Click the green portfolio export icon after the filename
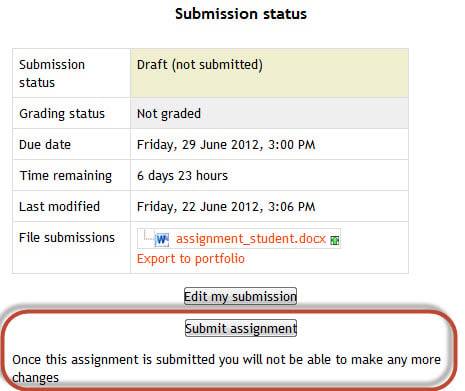Image resolution: width=465 pixels, height=391 pixels. (x=334, y=240)
